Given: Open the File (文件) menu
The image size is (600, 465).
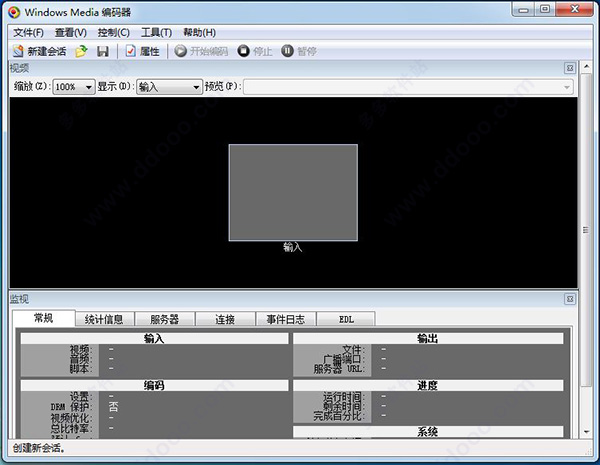Looking at the screenshot, I should click(28, 33).
